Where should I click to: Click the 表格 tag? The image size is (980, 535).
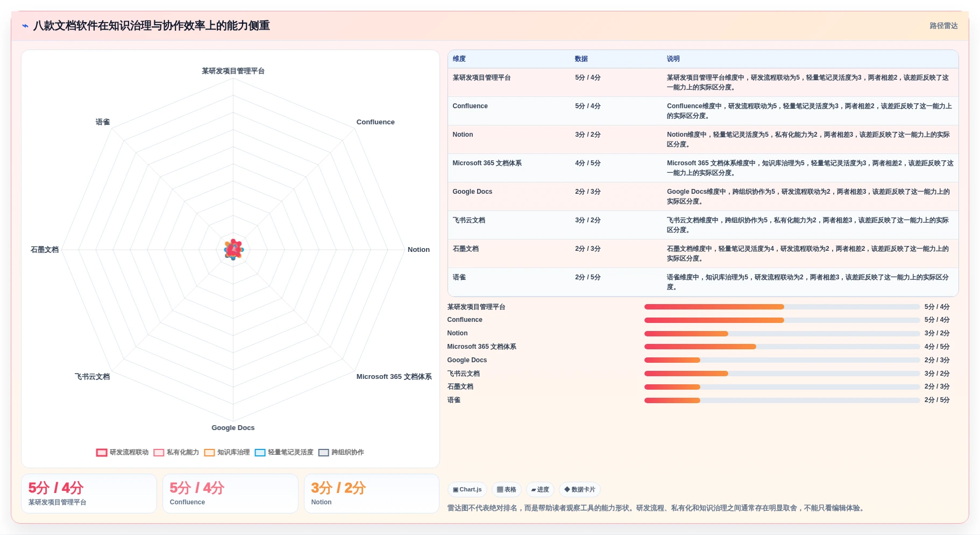[x=507, y=490]
